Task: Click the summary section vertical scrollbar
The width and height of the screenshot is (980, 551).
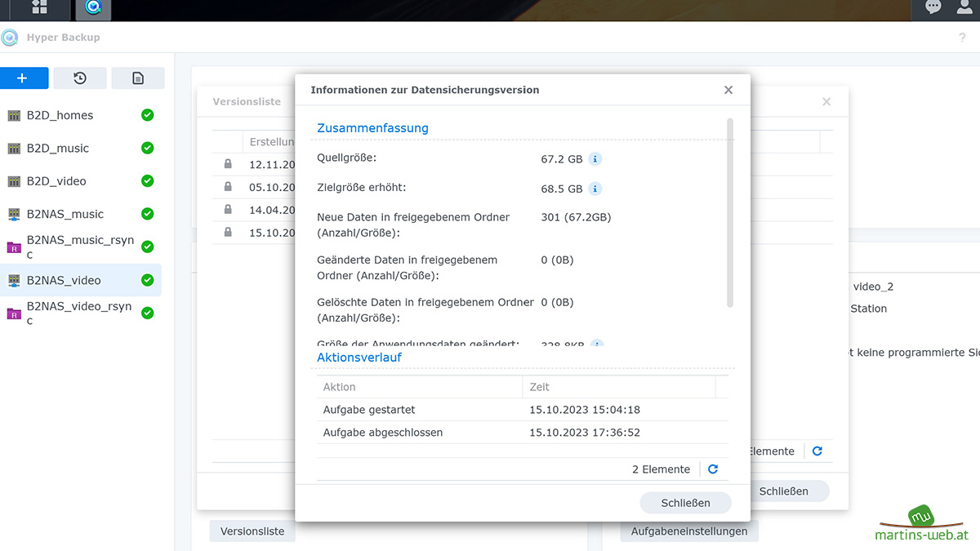Action: pos(730,212)
